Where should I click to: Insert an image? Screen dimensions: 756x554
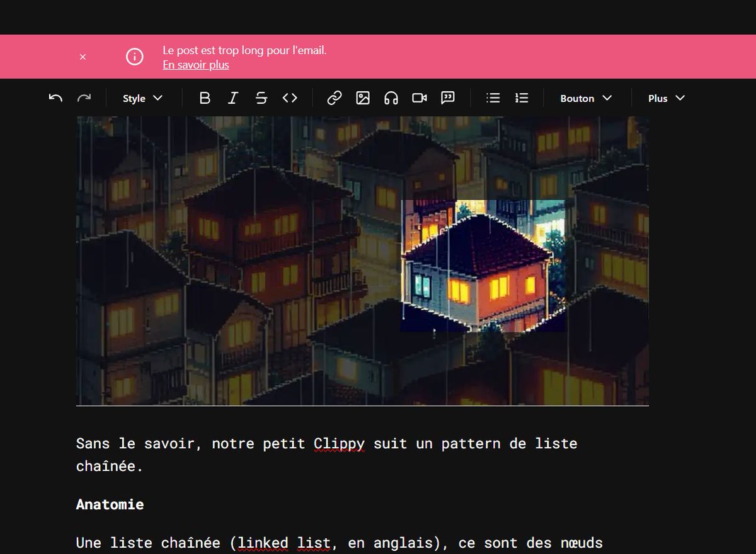pyautogui.click(x=363, y=98)
